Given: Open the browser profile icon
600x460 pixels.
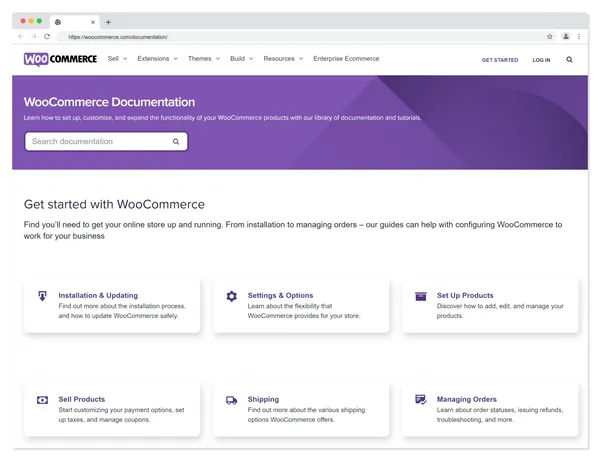Looking at the screenshot, I should click(566, 36).
